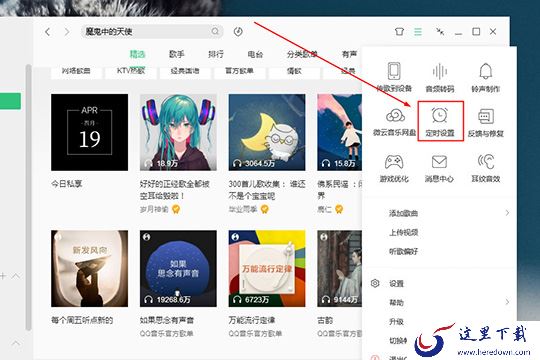Switch to mini mode via arrows icon
540x360 pixels.
[x=440, y=32]
